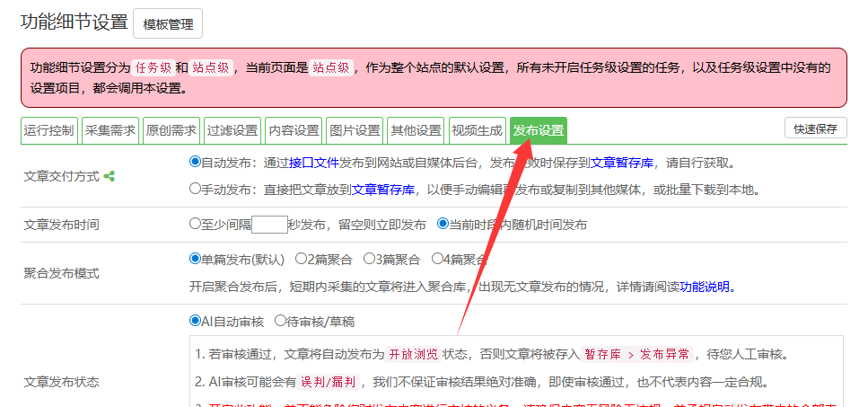Select 3篇聚合 publishing mode
This screenshot has width=868, height=407.
tap(369, 258)
